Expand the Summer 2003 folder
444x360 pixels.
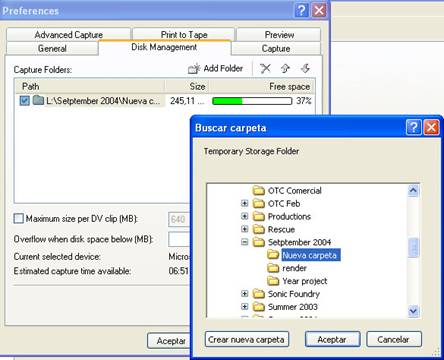pyautogui.click(x=245, y=307)
